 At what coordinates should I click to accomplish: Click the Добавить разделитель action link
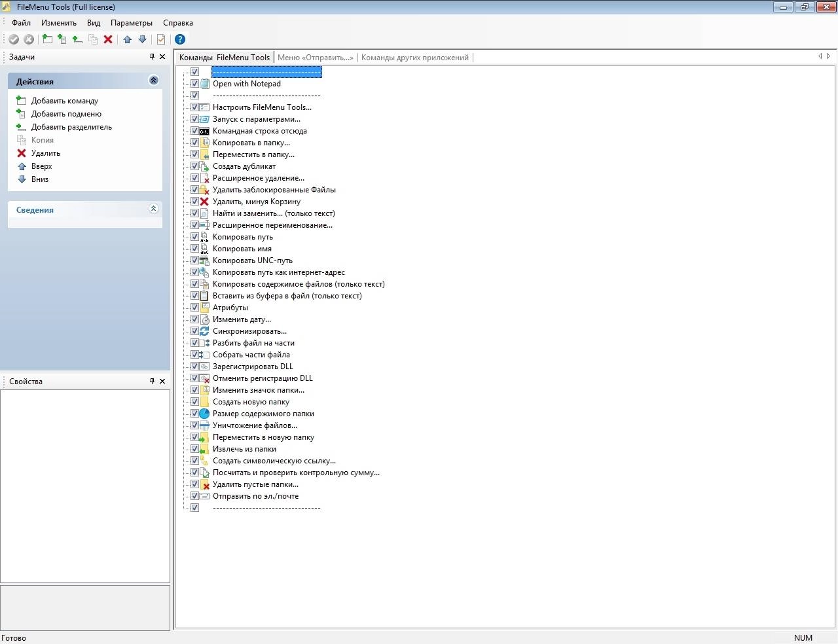click(x=71, y=127)
